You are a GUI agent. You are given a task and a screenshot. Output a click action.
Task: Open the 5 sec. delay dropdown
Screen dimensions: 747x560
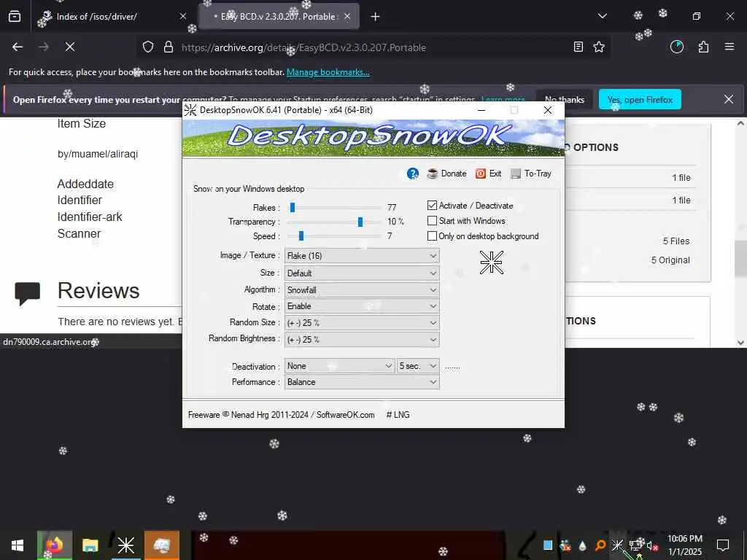pyautogui.click(x=418, y=366)
